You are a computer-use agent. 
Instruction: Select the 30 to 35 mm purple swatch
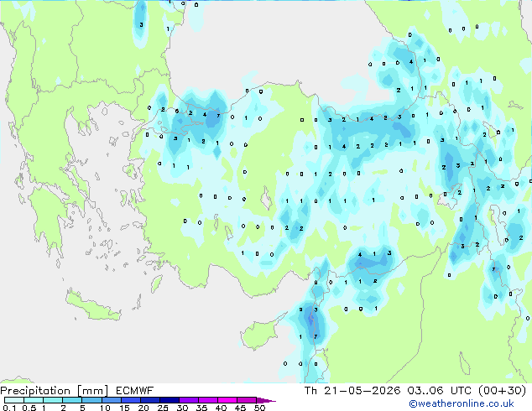click(189, 400)
